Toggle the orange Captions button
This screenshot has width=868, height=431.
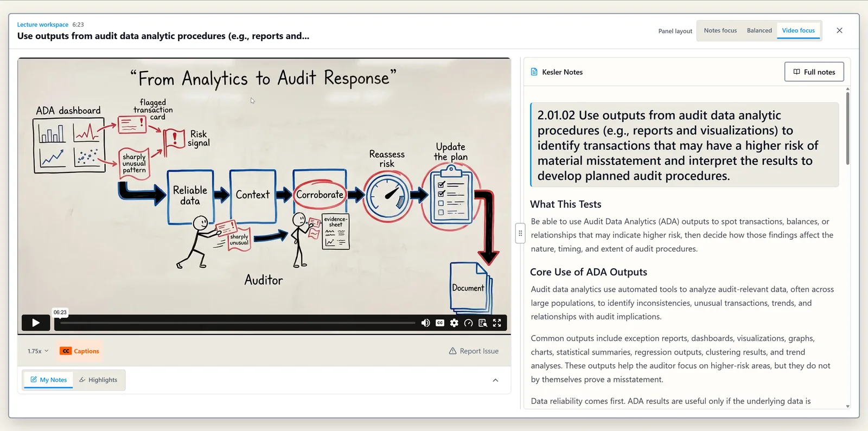80,351
